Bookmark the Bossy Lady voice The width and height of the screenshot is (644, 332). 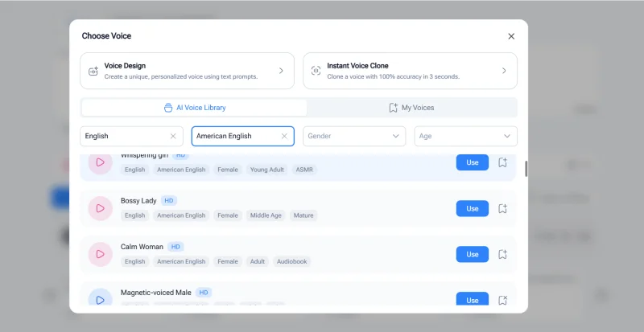click(502, 208)
